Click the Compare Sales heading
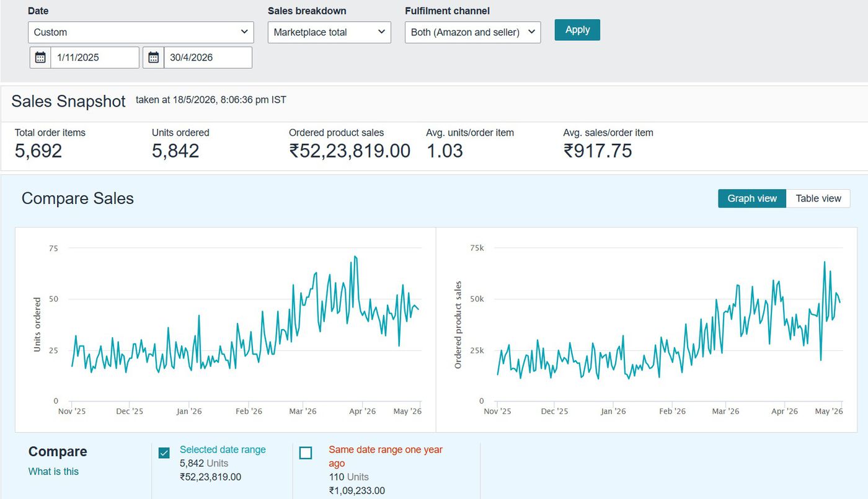The image size is (868, 499). 77,198
